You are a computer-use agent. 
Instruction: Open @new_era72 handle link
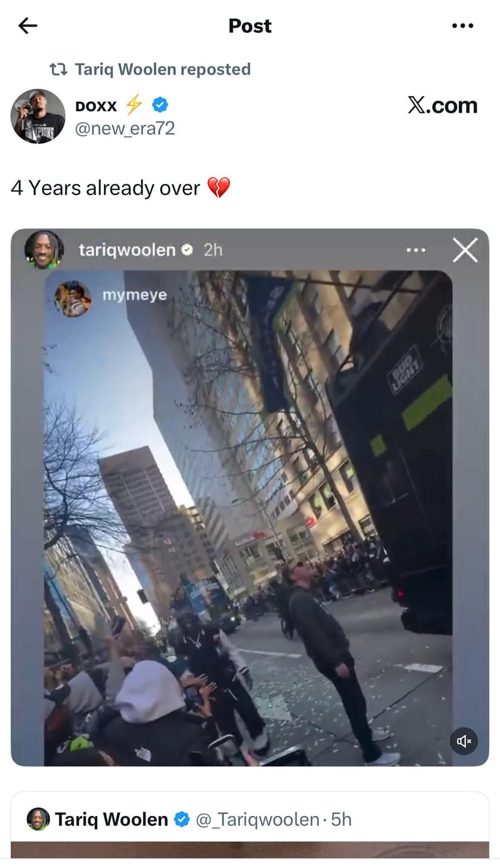[x=125, y=128]
